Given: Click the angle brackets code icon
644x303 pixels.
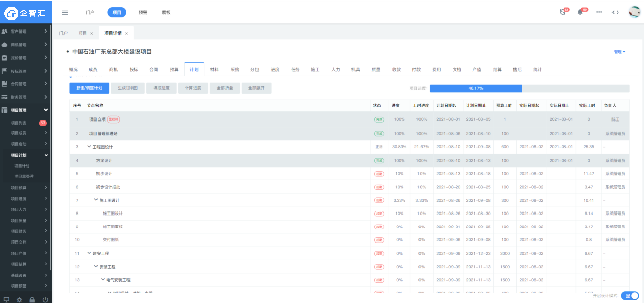Looking at the screenshot, I should coord(615,12).
